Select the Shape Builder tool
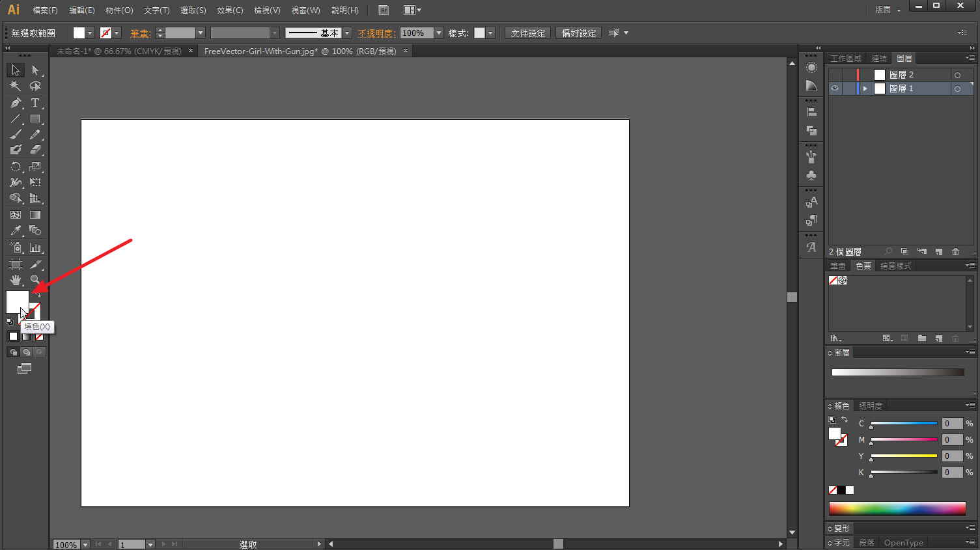The image size is (980, 550). pyautogui.click(x=16, y=199)
